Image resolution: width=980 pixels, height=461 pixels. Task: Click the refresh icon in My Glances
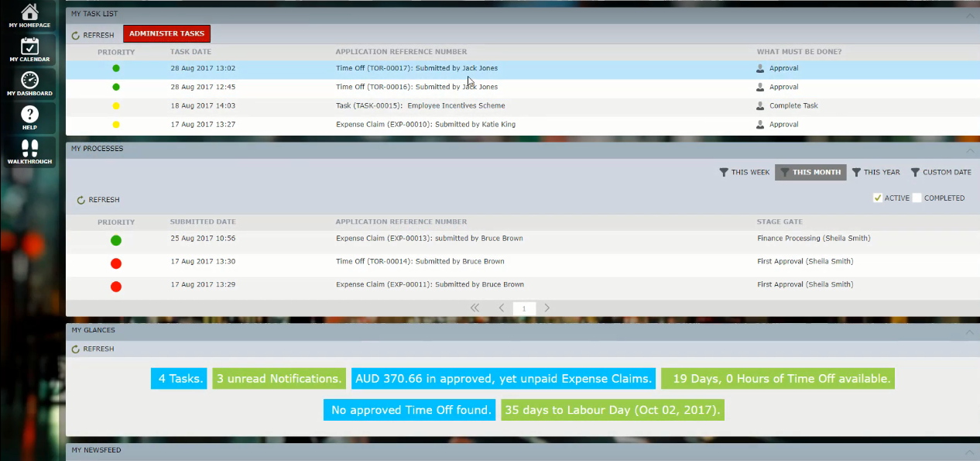pyautogui.click(x=76, y=349)
